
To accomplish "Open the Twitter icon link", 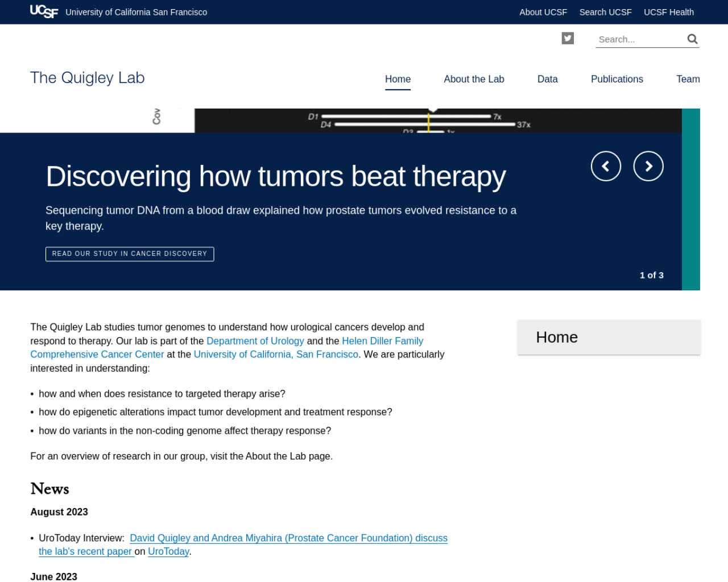I will [568, 38].
